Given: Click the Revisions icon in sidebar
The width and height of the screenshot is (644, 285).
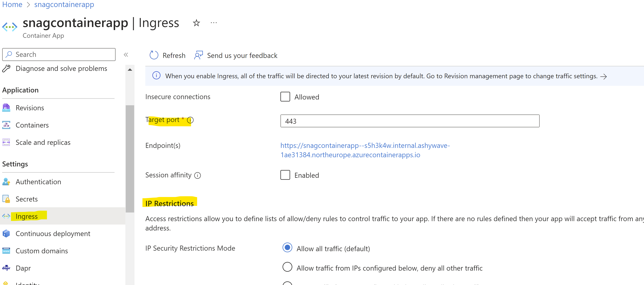Looking at the screenshot, I should click(6, 108).
